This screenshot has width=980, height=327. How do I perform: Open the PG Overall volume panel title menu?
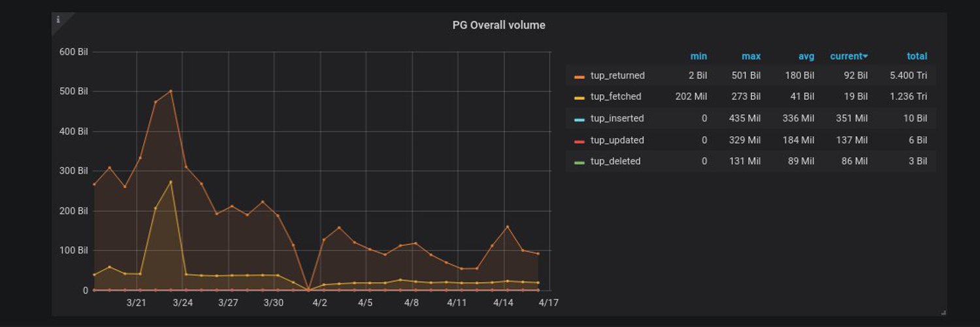point(498,26)
